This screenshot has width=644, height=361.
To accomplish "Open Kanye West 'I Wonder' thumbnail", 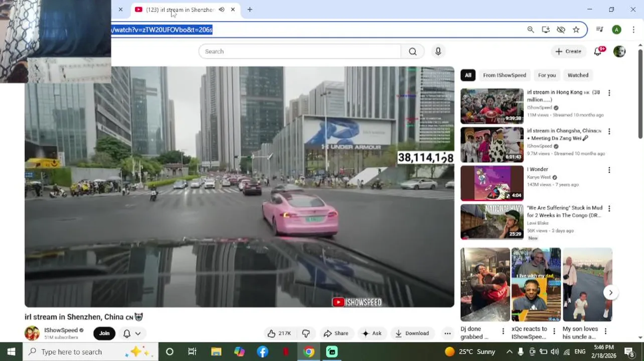I will pos(492,184).
